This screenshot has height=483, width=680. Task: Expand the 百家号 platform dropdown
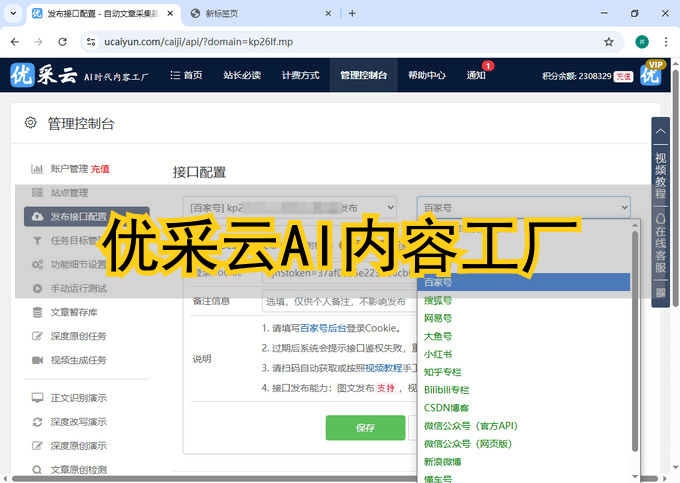coord(524,208)
